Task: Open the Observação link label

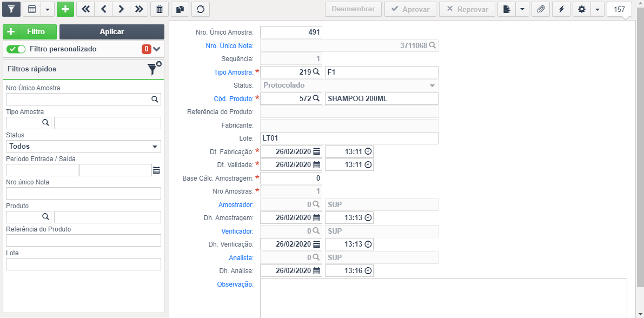Action: 235,284
